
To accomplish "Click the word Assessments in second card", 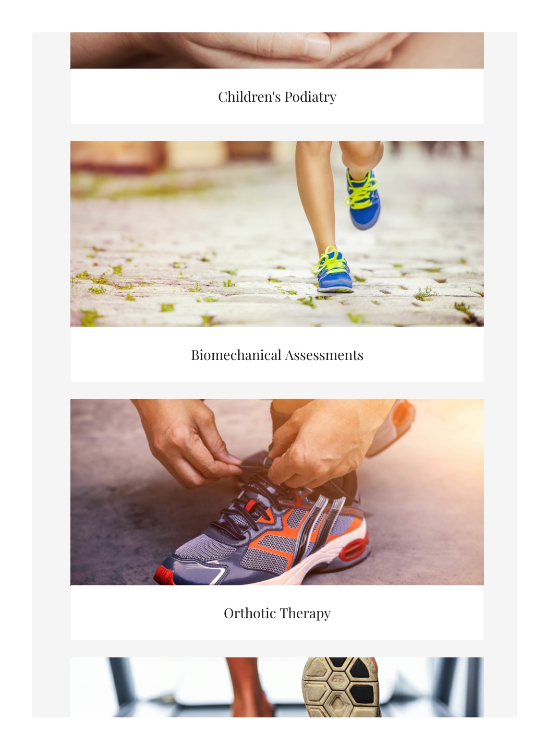I will [x=324, y=355].
